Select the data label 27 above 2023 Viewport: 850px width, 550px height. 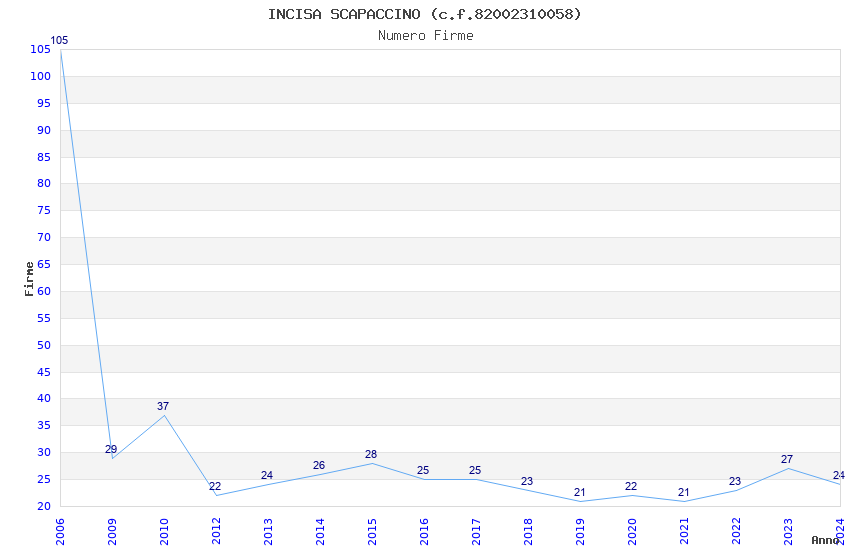[x=787, y=459]
